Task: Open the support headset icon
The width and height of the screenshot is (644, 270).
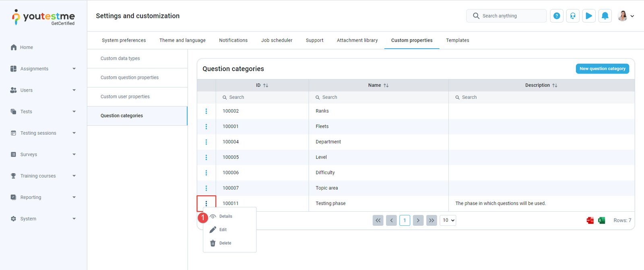Action: [x=572, y=16]
